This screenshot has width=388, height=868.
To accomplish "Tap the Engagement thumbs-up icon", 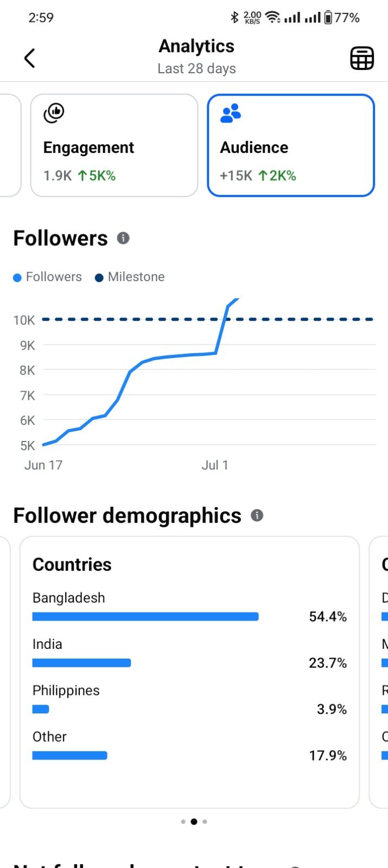I will click(54, 113).
